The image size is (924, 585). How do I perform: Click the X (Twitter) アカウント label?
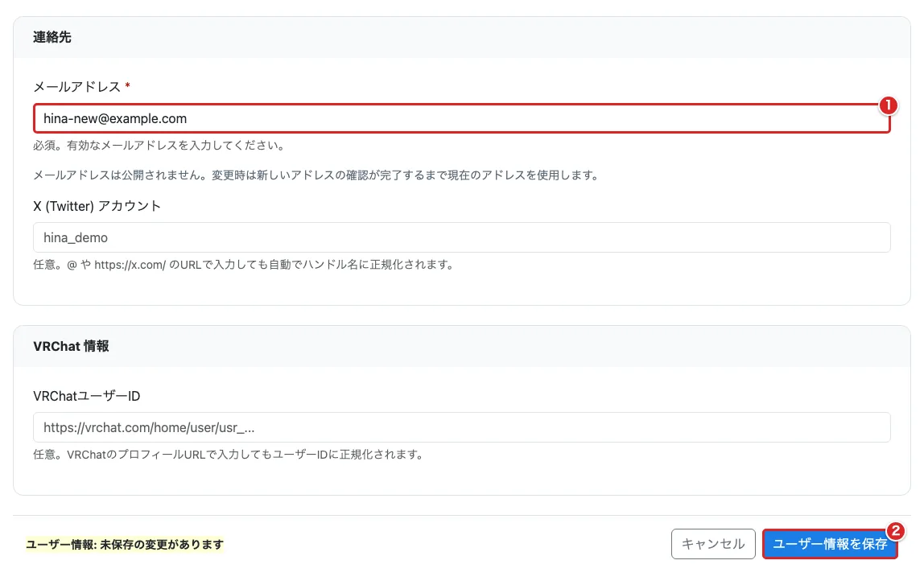click(97, 206)
